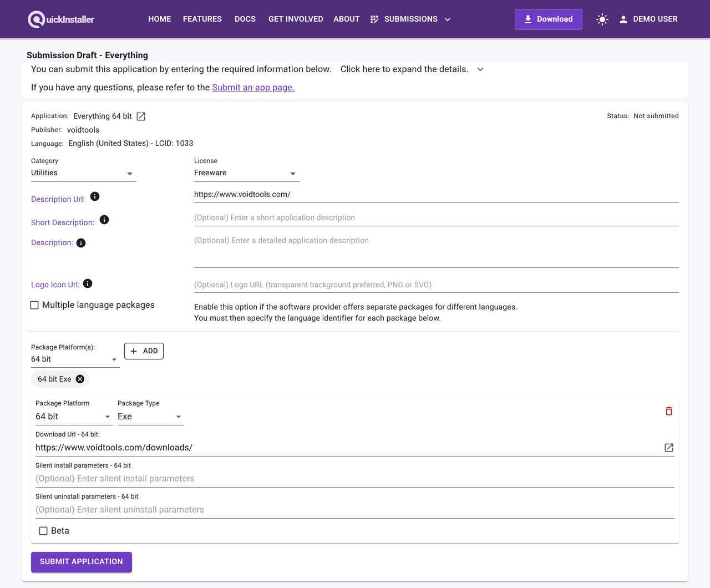Add a package platform with ADD button
The height and width of the screenshot is (588, 710).
pyautogui.click(x=144, y=351)
